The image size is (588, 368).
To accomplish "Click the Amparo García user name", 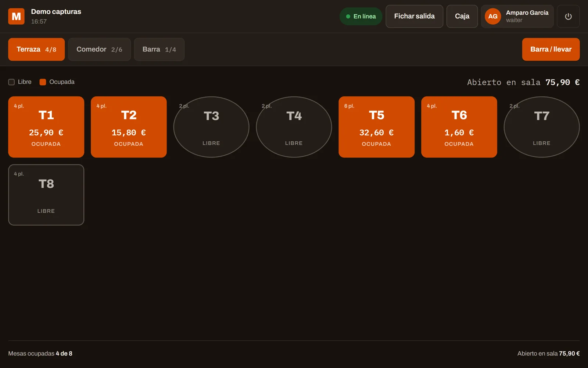I will (x=527, y=13).
